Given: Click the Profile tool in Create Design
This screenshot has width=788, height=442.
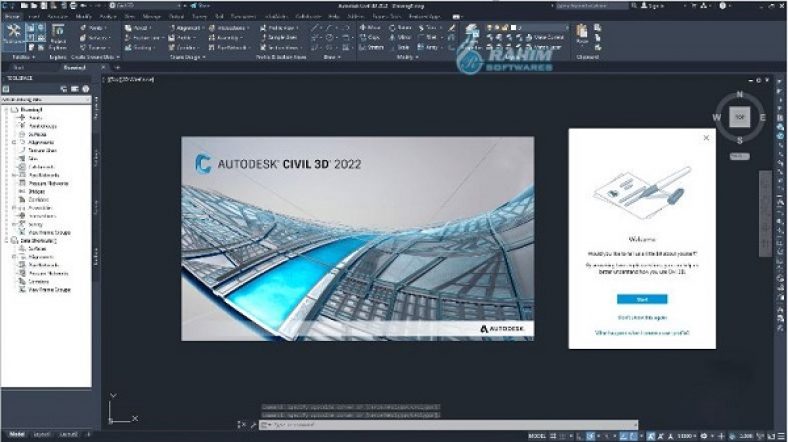Looking at the screenshot, I should point(183,38).
